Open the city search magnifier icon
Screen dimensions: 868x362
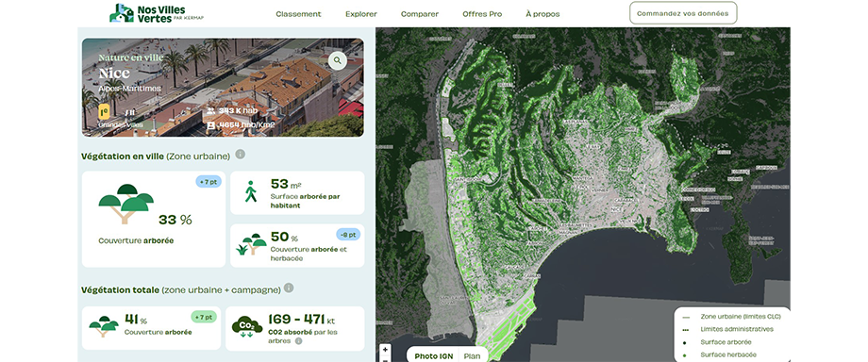point(338,61)
